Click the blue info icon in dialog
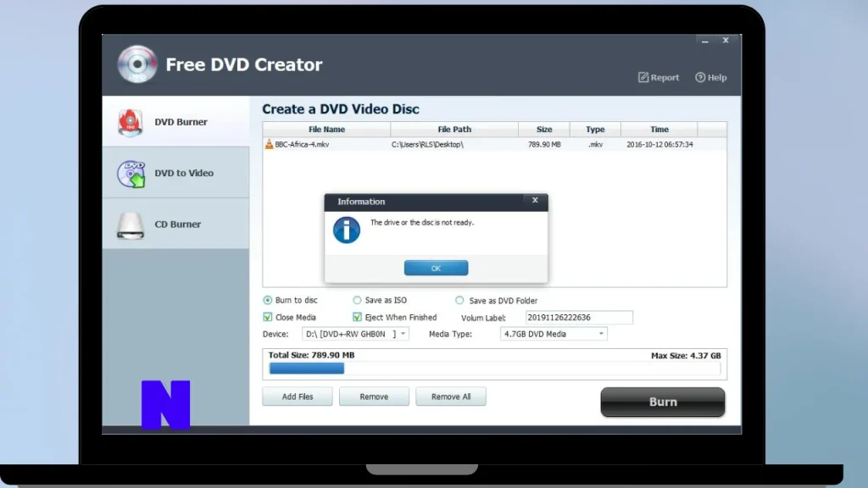Screen dimensions: 868x488 click(347, 230)
